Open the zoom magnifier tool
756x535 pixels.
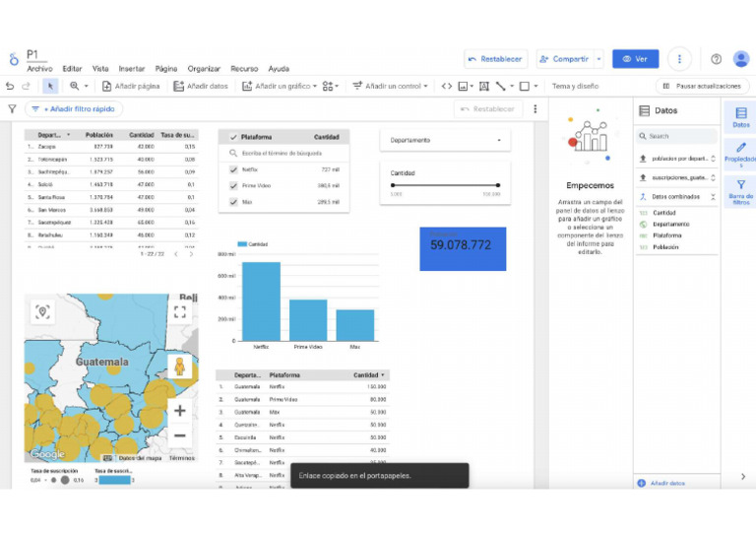click(x=74, y=86)
